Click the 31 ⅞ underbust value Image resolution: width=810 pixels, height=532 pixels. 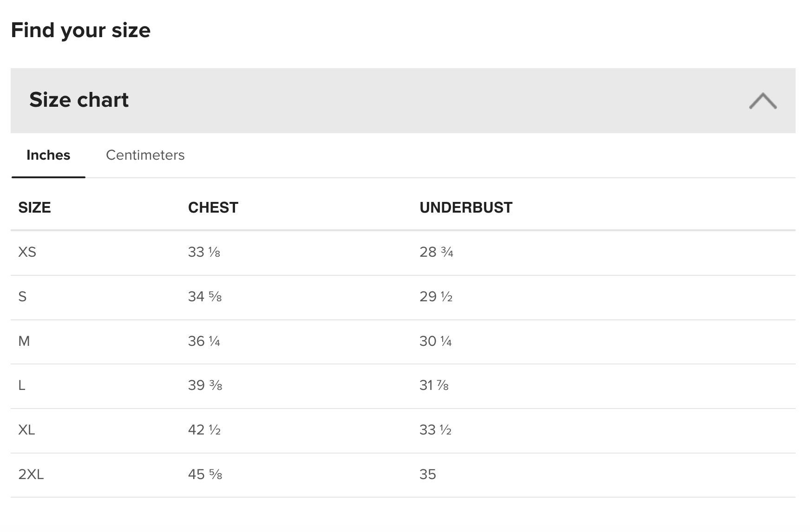click(x=434, y=385)
